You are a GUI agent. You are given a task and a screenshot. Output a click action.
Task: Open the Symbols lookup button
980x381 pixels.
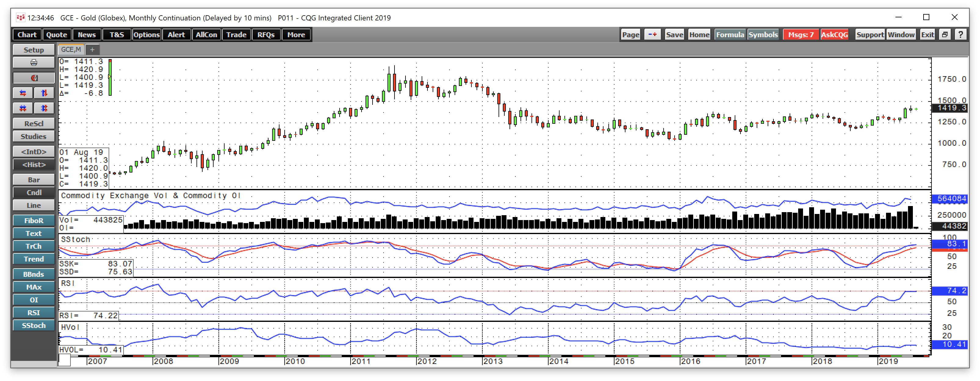pos(763,35)
